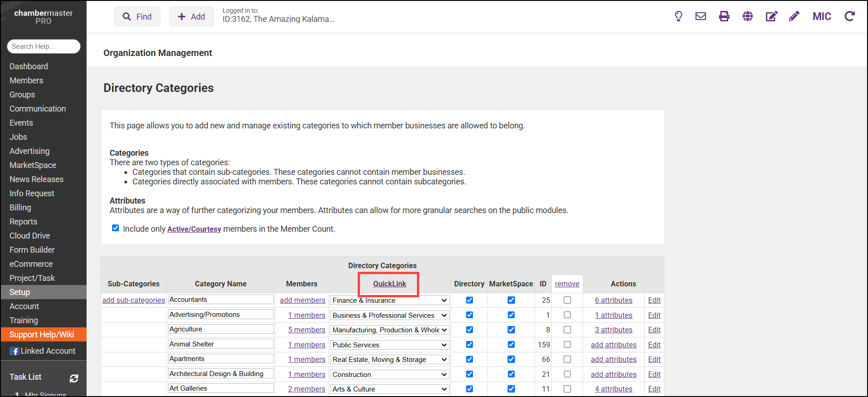Screen dimensions: 868x397
Task: Check the remove box for Agriculture
Action: 567,330
